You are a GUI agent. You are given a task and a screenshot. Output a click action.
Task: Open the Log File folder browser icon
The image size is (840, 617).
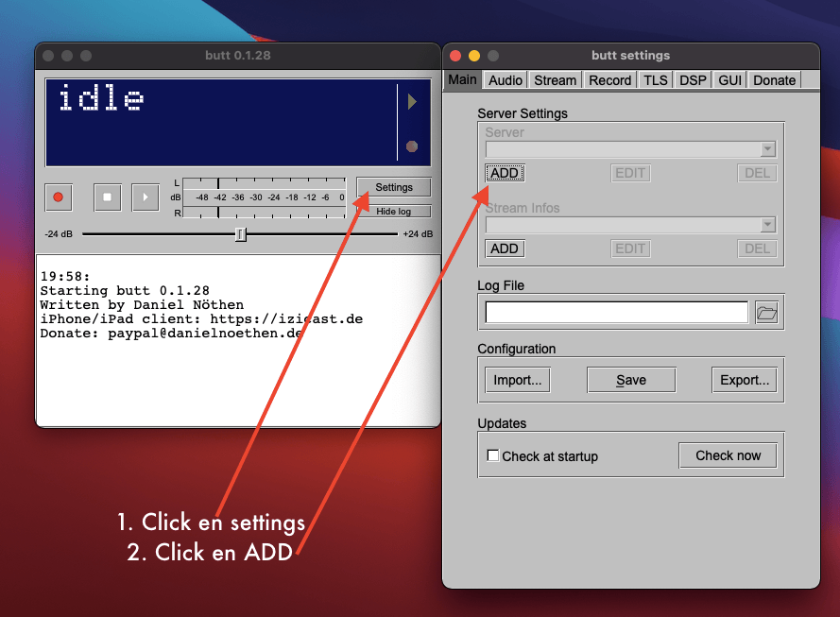[x=766, y=312]
